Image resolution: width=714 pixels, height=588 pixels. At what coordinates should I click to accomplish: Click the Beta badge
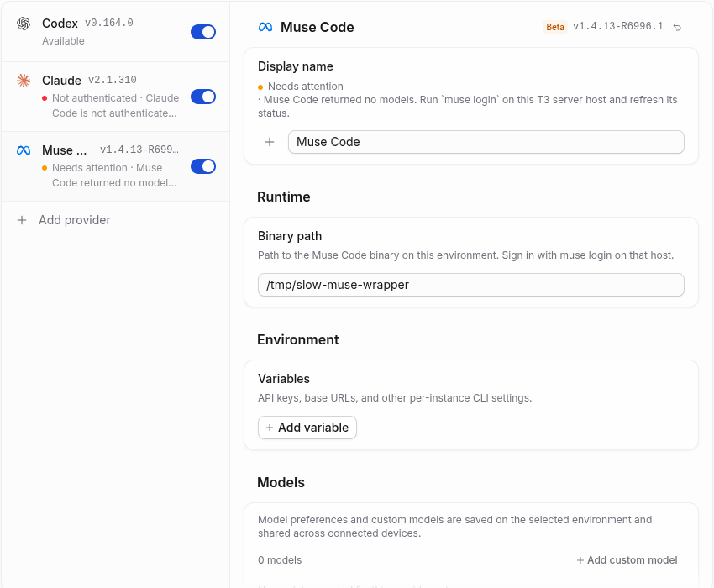[x=555, y=27]
